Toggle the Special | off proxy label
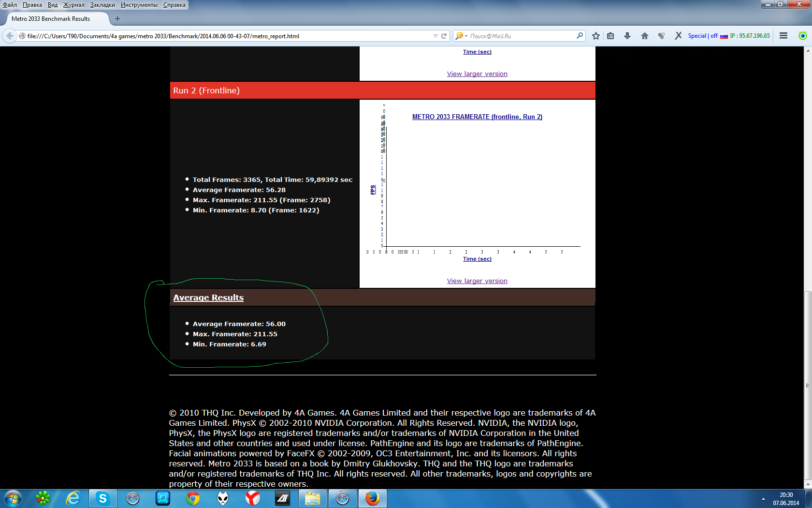Viewport: 812px width, 508px height. click(703, 36)
